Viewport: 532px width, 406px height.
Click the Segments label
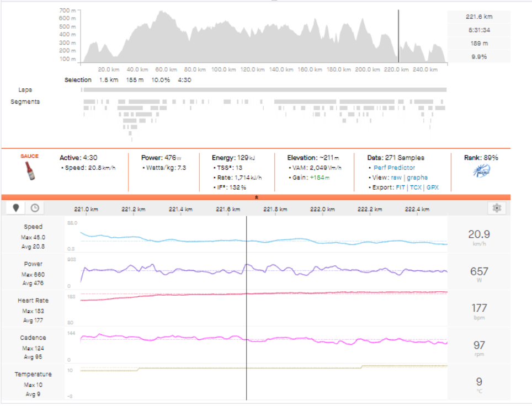(x=25, y=101)
